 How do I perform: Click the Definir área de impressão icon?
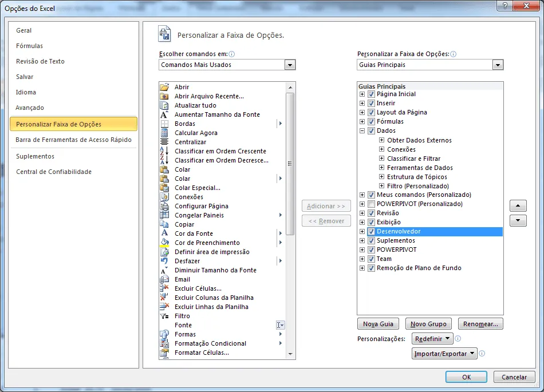(x=164, y=252)
